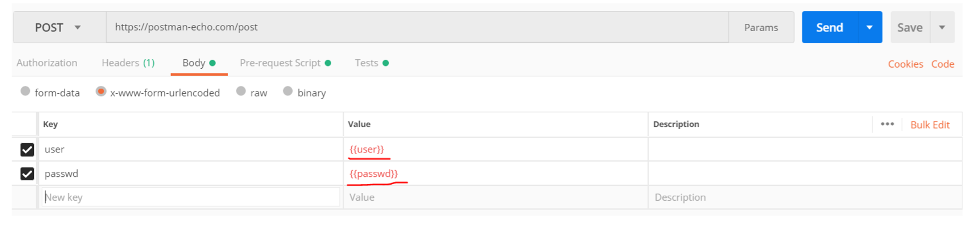Screen dimensions: 980x229
Task: Expand the Send button dropdown arrow
Action: [x=869, y=28]
